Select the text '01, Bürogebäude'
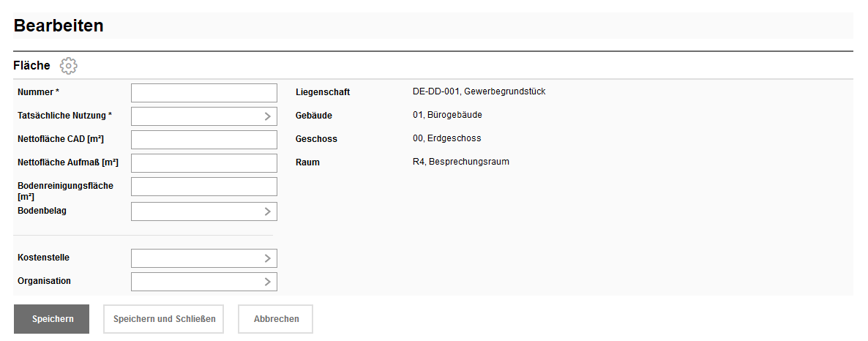 (x=447, y=115)
